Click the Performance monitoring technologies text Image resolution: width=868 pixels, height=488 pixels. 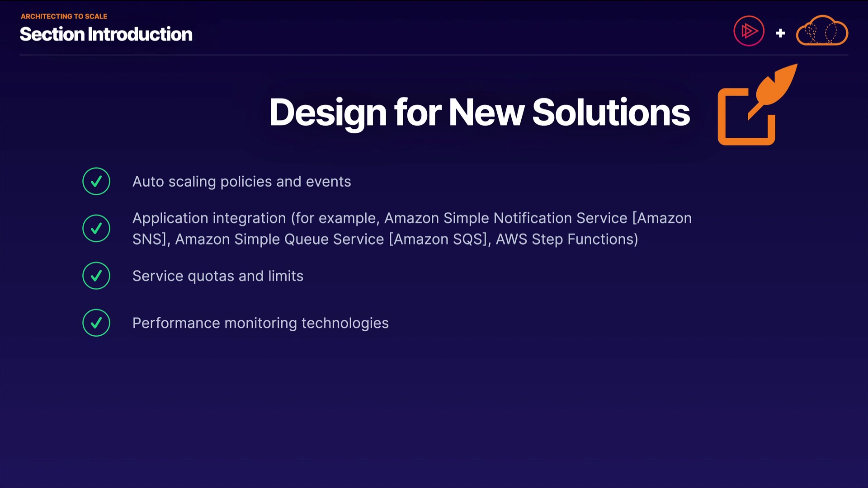pos(260,323)
